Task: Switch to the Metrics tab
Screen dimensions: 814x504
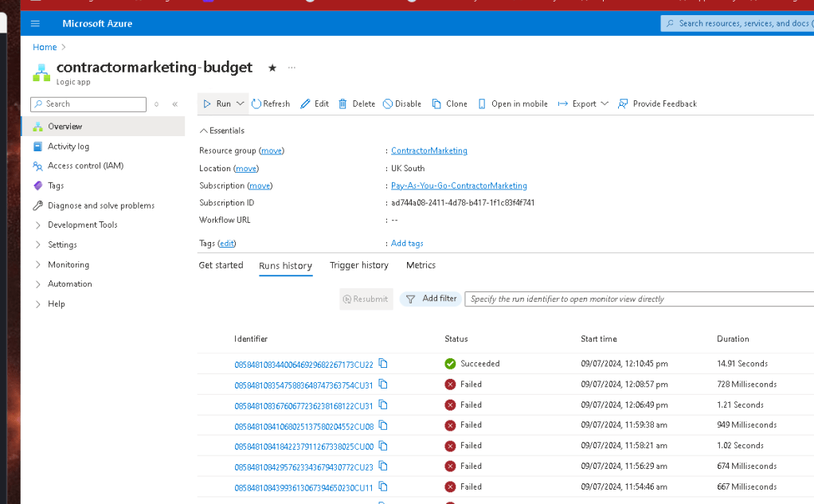Action: click(x=421, y=265)
